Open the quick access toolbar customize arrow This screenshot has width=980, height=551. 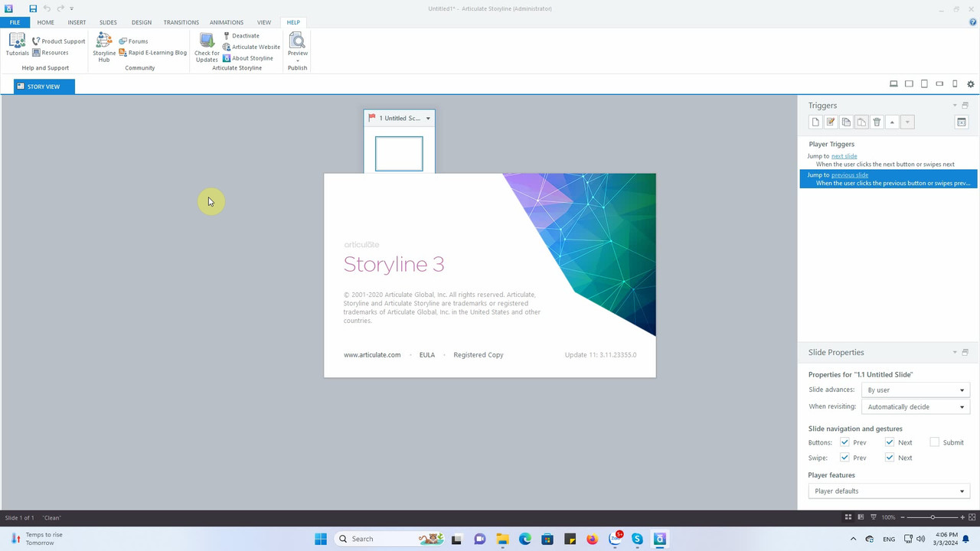click(x=72, y=8)
